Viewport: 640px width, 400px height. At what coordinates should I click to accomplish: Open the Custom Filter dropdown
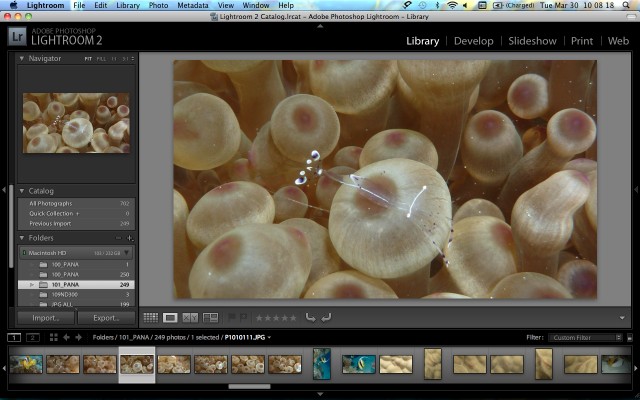[x=584, y=338]
